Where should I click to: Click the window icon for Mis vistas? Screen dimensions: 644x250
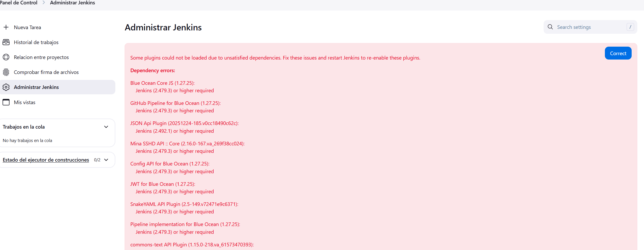[x=6, y=102]
